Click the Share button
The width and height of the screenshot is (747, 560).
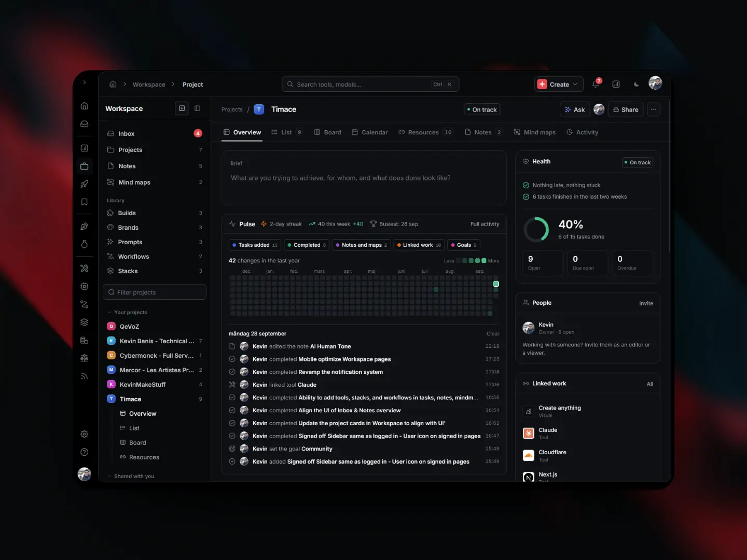tap(626, 109)
